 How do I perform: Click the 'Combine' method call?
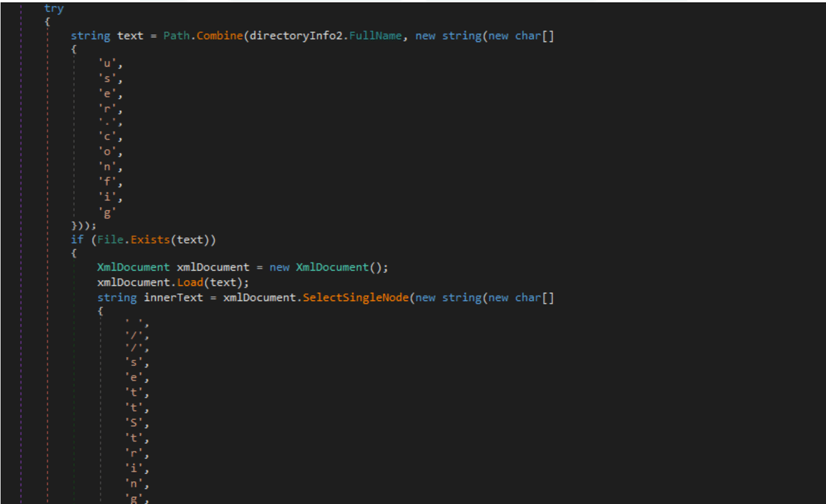click(220, 36)
